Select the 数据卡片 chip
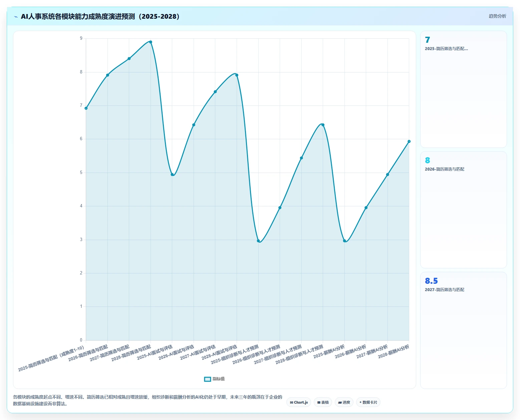 (368, 402)
